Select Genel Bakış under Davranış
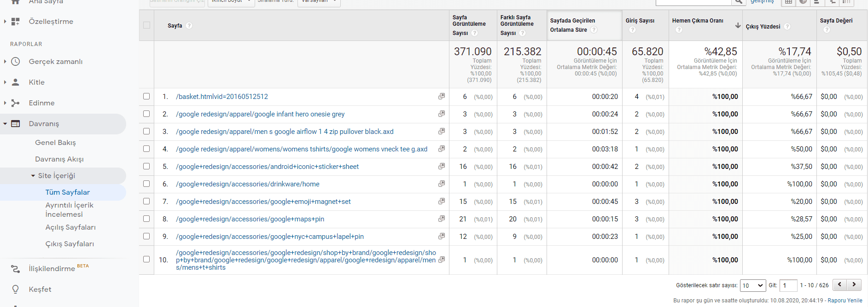 coord(55,143)
